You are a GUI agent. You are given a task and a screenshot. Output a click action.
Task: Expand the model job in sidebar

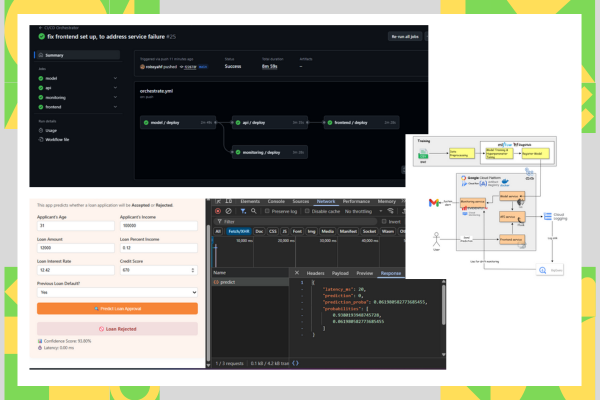tap(116, 77)
